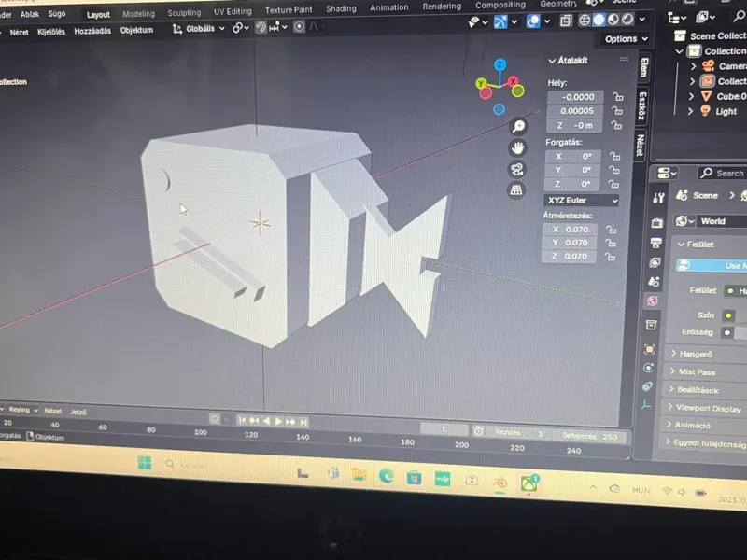This screenshot has height=560, width=747.
Task: Select solid viewport shading
Action: pyautogui.click(x=599, y=20)
